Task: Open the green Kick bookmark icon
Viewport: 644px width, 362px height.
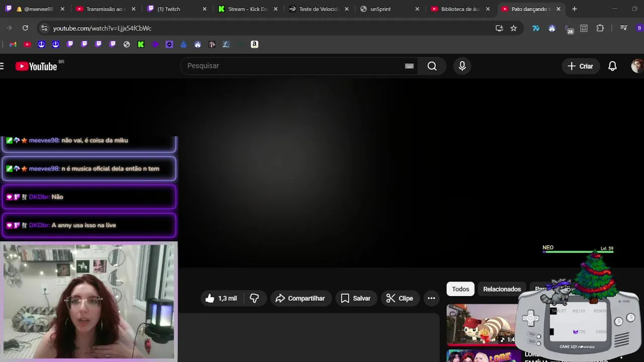Action: 141,44
